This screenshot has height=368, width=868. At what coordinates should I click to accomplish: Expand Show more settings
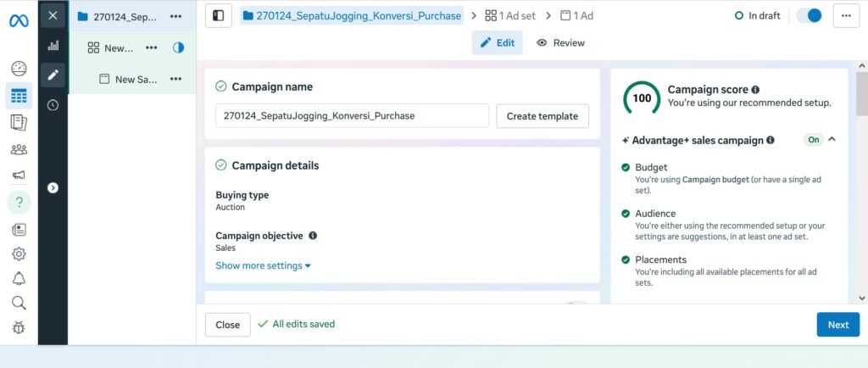pos(263,265)
